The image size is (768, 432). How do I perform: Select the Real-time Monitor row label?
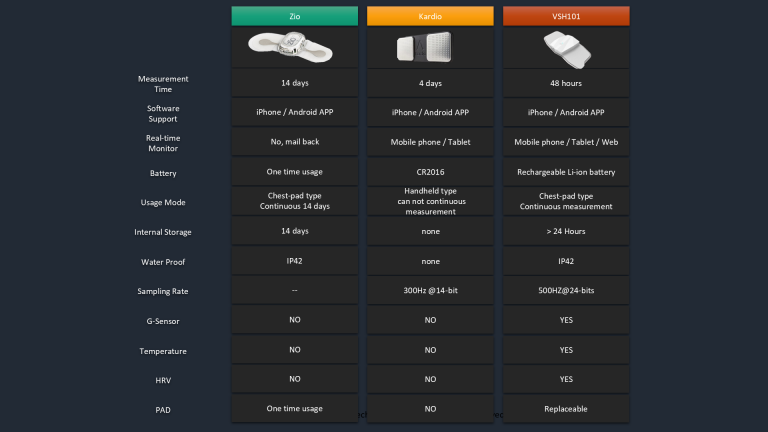pyautogui.click(x=162, y=143)
